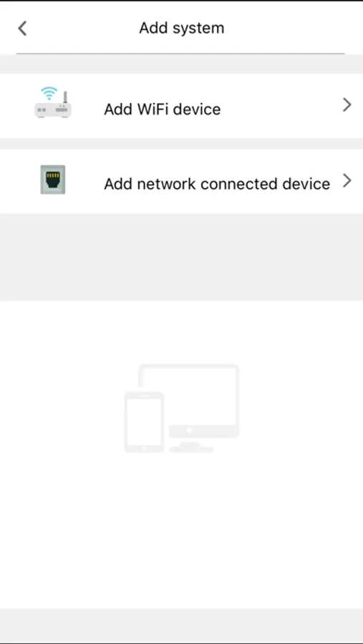Viewport: 363px width, 644px height.
Task: Expand the Add WiFi device chevron
Action: (x=347, y=105)
